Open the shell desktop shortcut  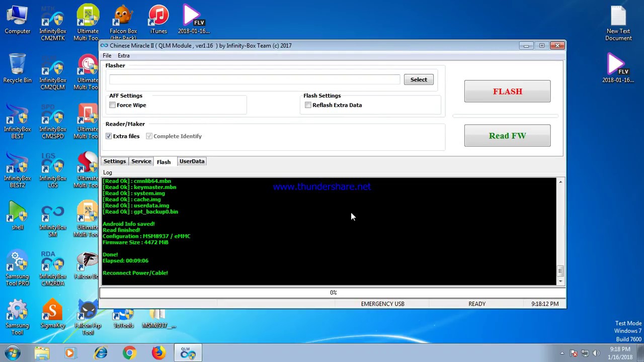coord(18,216)
